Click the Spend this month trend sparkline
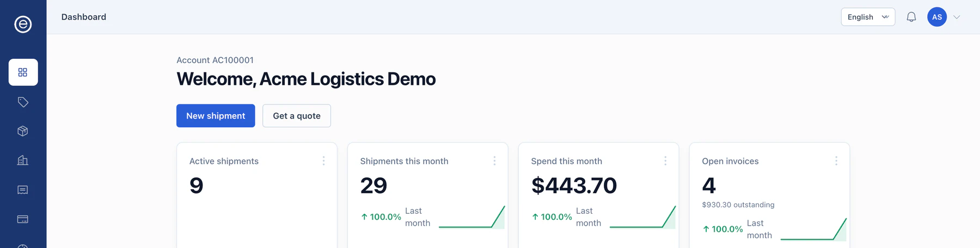 click(643, 217)
